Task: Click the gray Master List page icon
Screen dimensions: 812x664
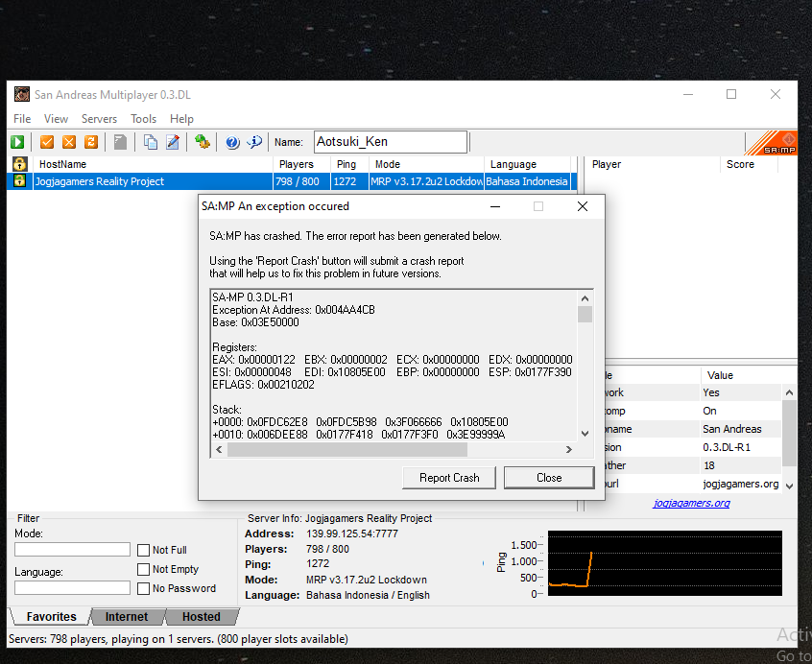Action: point(120,142)
